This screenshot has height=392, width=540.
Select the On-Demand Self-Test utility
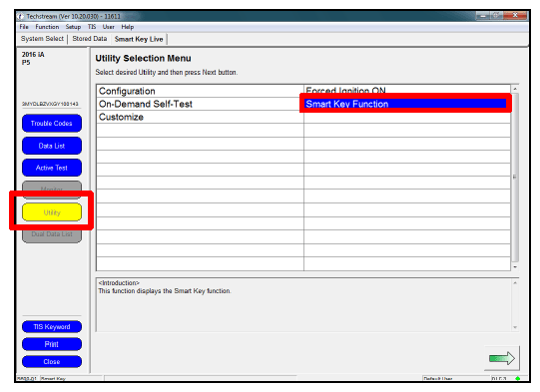pos(200,104)
